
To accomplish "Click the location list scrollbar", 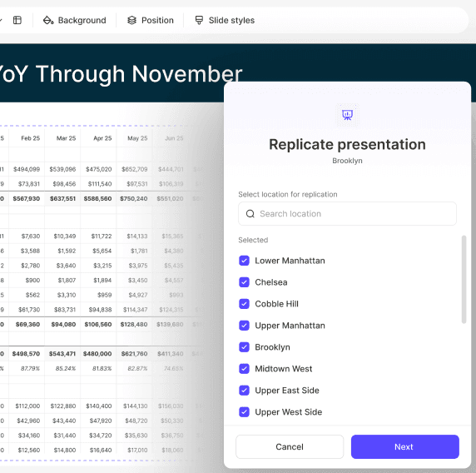I will pos(464,280).
